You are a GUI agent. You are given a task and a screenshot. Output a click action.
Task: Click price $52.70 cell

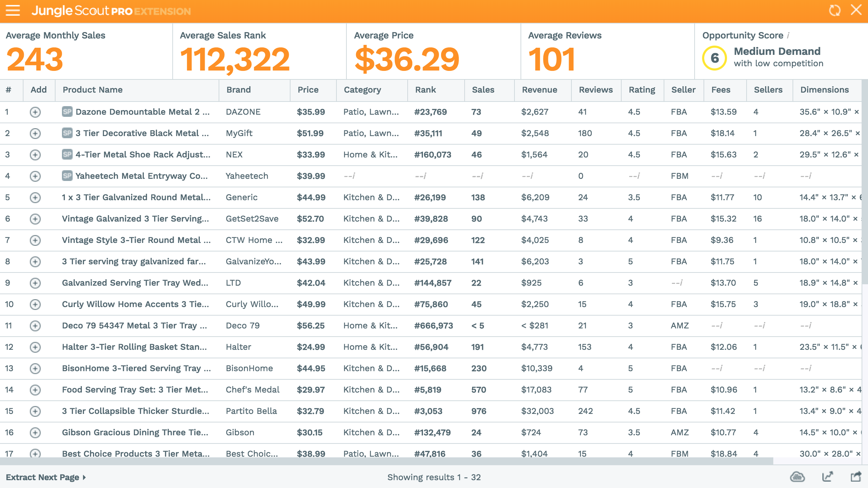point(310,219)
